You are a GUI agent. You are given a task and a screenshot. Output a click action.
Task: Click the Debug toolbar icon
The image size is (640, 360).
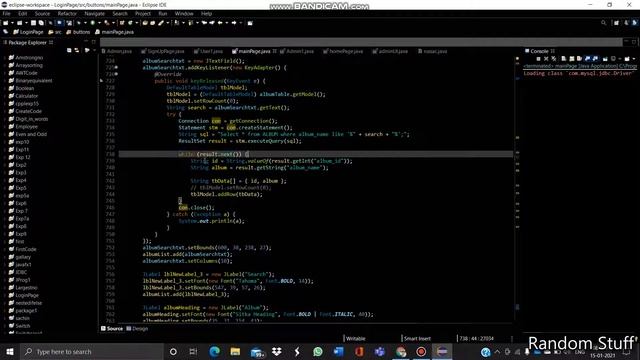coord(79,23)
